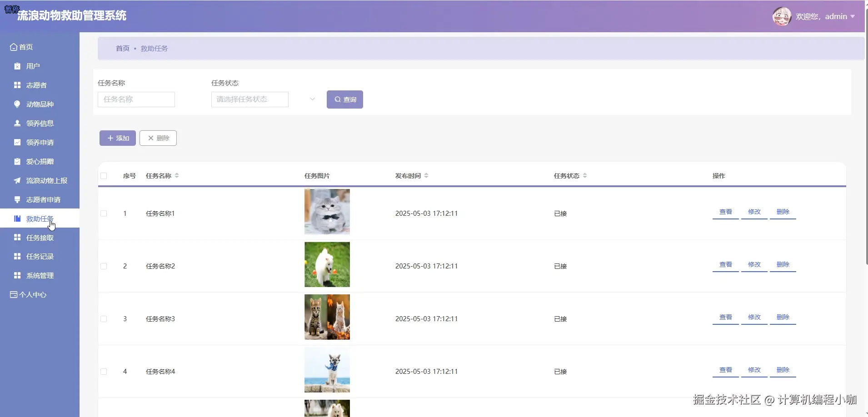The image size is (868, 417).
Task: Open the 任务接取 menu item
Action: tap(40, 238)
